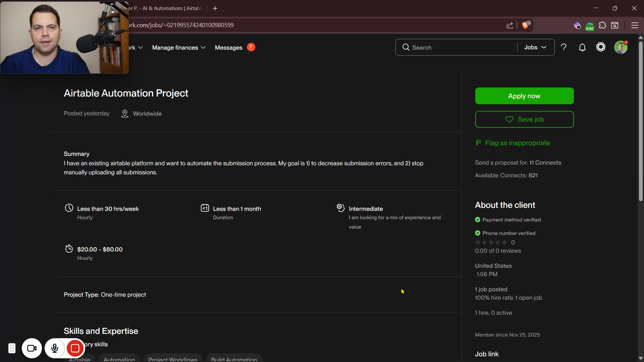Expand the Jobs search category dropdown
Image resolution: width=644 pixels, height=362 pixels.
(535, 48)
